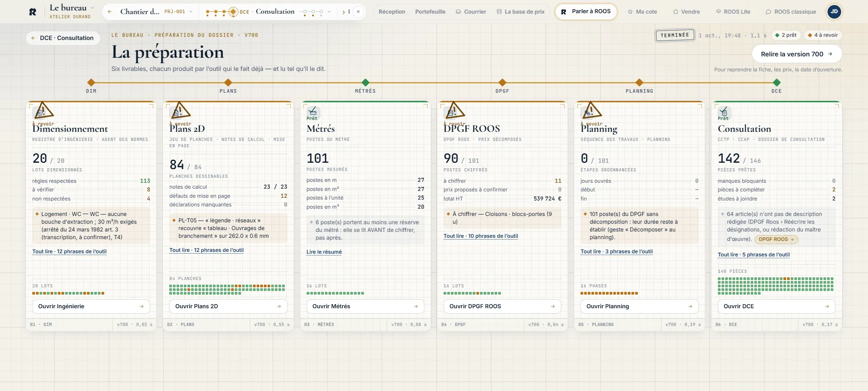The height and width of the screenshot is (391, 868).
Task: Click the DPGF ROOS card's warning icon
Action: pos(454,110)
